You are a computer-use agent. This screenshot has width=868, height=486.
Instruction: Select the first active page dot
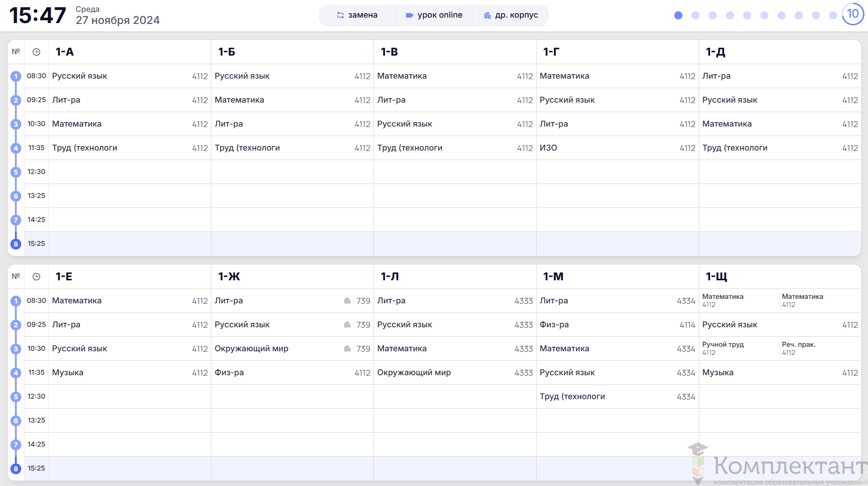click(x=678, y=15)
